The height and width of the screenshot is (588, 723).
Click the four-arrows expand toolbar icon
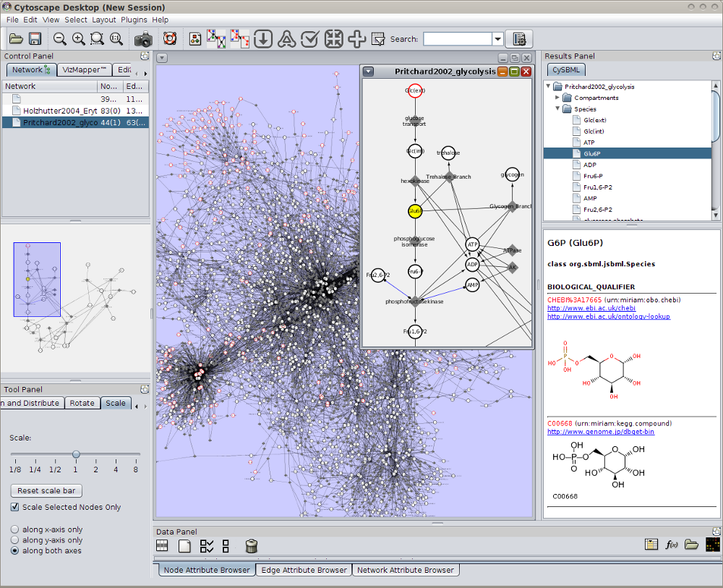click(333, 39)
